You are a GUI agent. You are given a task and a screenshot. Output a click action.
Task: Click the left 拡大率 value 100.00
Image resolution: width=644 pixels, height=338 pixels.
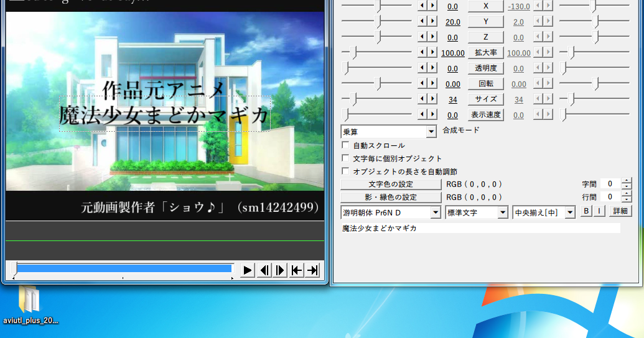(x=452, y=53)
